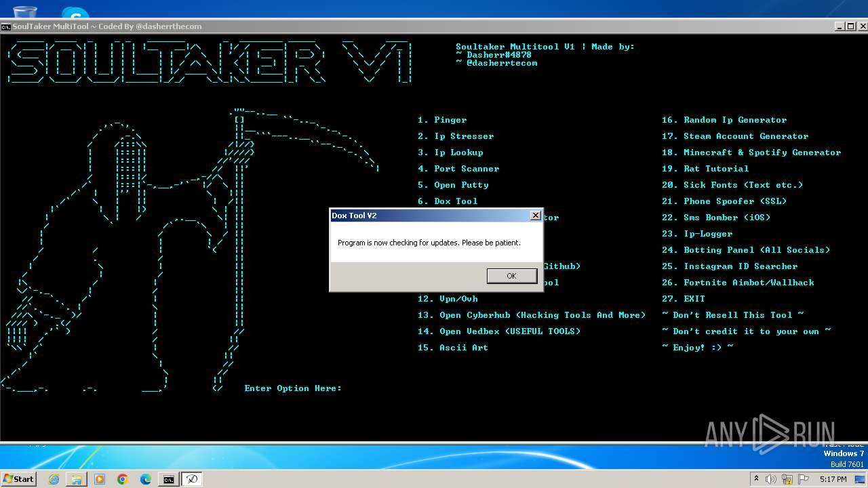Click '14. Open Vedbex' option text
This screenshot has height=488, width=868.
pyautogui.click(x=499, y=331)
